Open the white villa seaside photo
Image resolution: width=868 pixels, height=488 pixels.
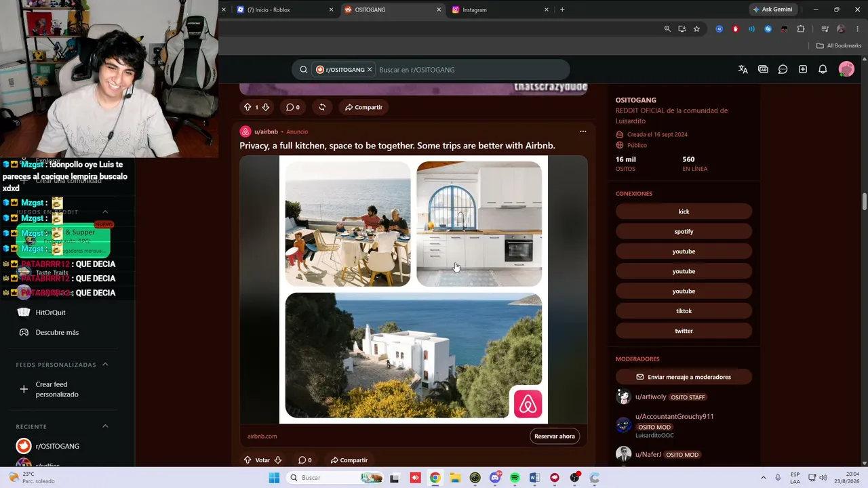coord(414,355)
